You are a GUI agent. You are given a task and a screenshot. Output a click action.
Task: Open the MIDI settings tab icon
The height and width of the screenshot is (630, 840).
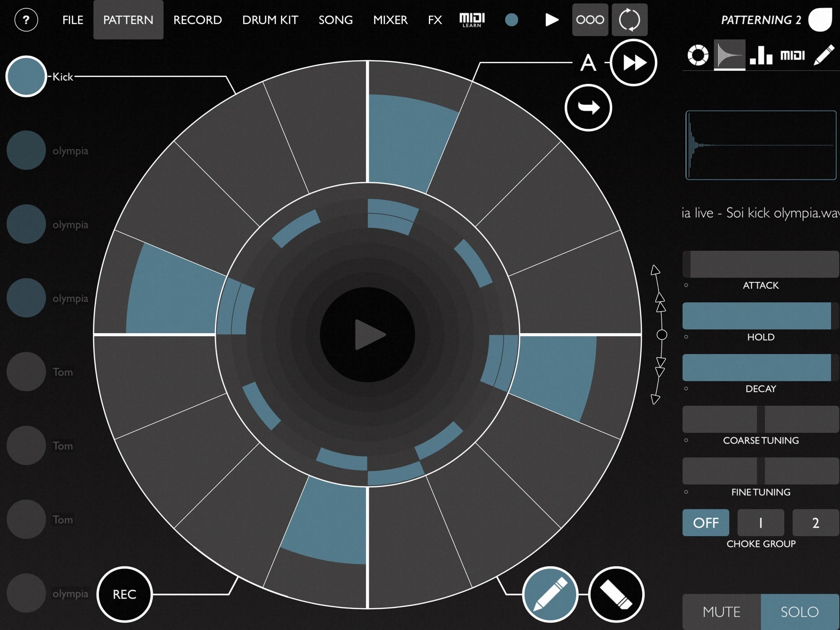[x=793, y=55]
